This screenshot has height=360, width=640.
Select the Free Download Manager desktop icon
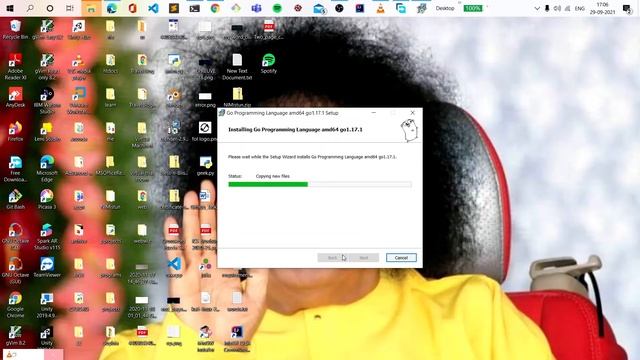[16, 169]
